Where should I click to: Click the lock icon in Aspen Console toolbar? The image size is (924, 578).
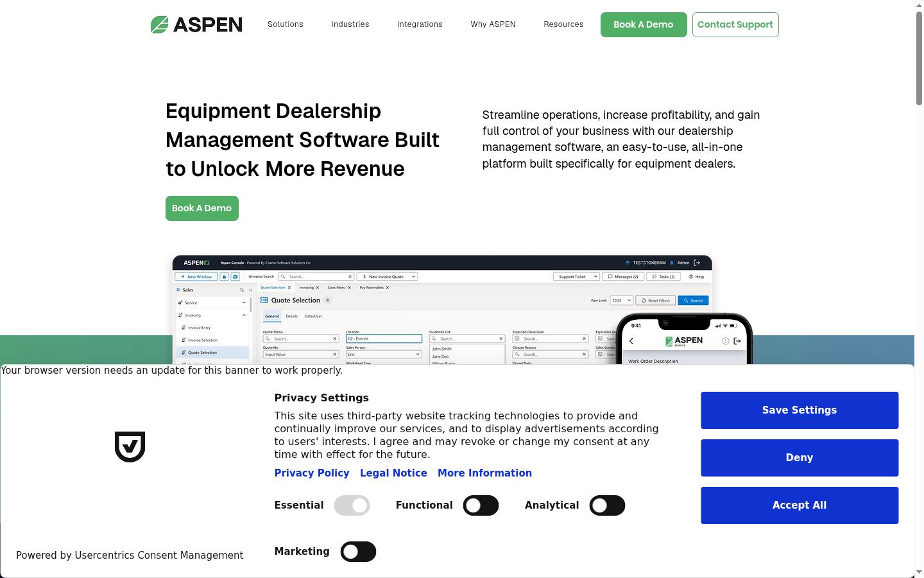[x=224, y=277]
